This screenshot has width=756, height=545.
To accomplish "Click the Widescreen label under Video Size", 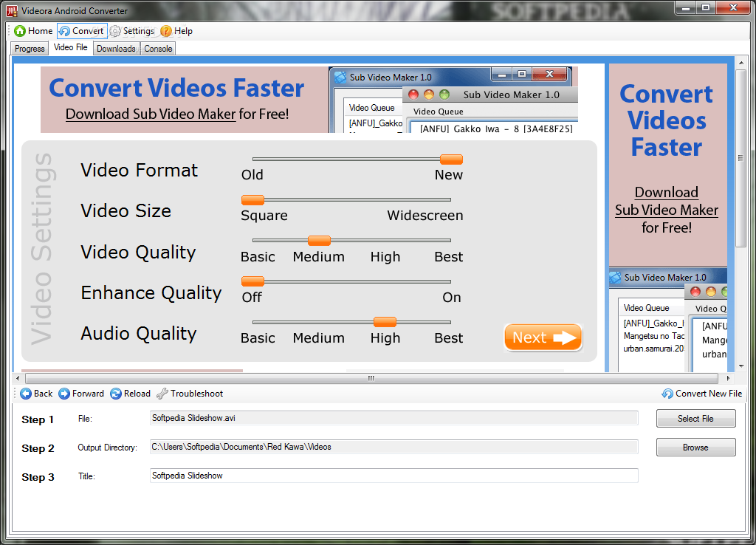I will (x=425, y=216).
